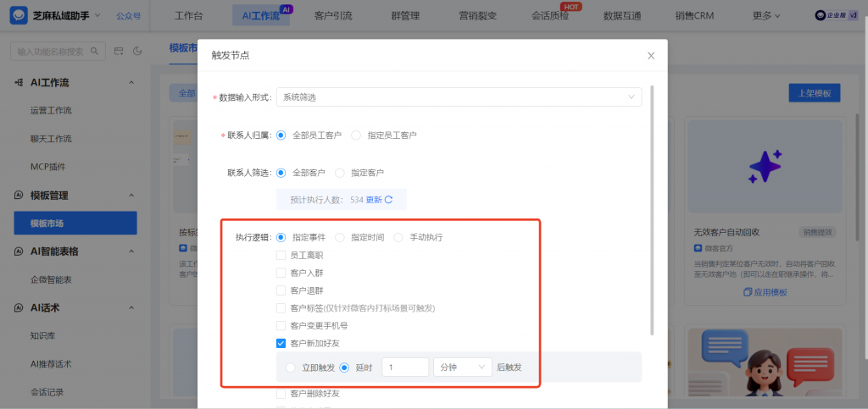Screen dimensions: 868x409
Task: Click the search magnifier icon
Action: pyautogui.click(x=95, y=51)
